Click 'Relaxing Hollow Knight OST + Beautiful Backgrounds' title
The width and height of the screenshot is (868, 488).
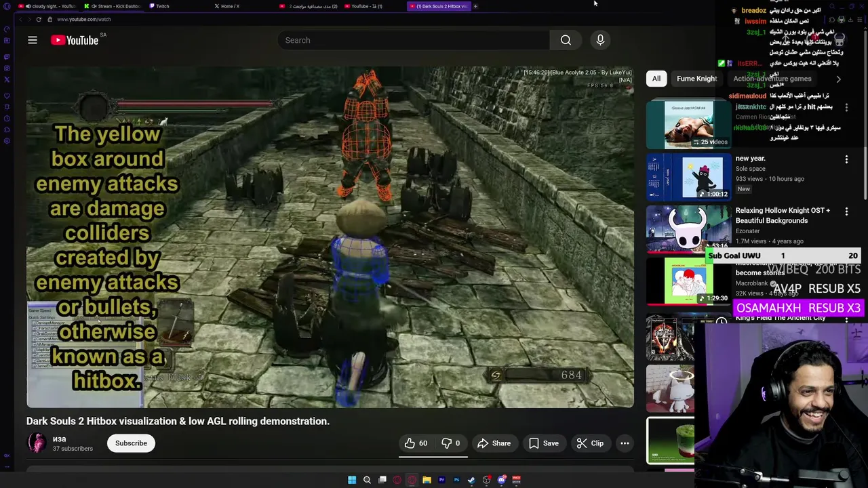(x=783, y=216)
